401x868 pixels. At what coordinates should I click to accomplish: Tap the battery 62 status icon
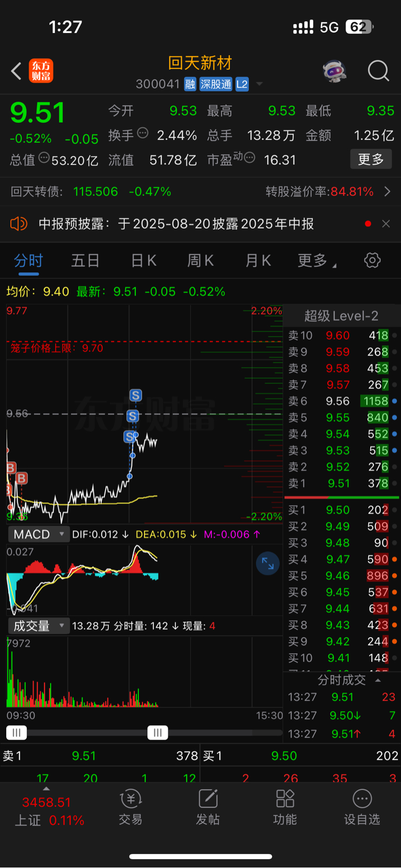tap(359, 27)
